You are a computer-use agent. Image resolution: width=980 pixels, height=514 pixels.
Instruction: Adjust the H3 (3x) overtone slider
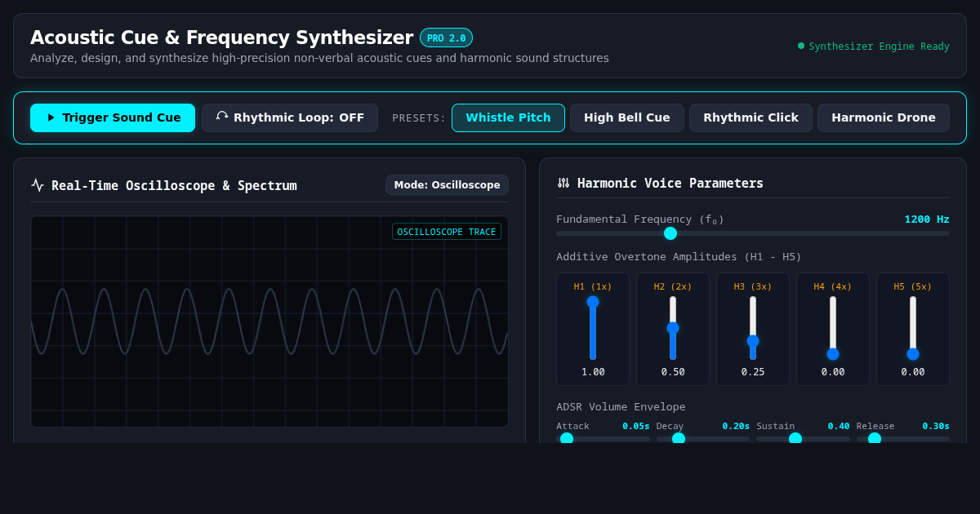click(753, 328)
